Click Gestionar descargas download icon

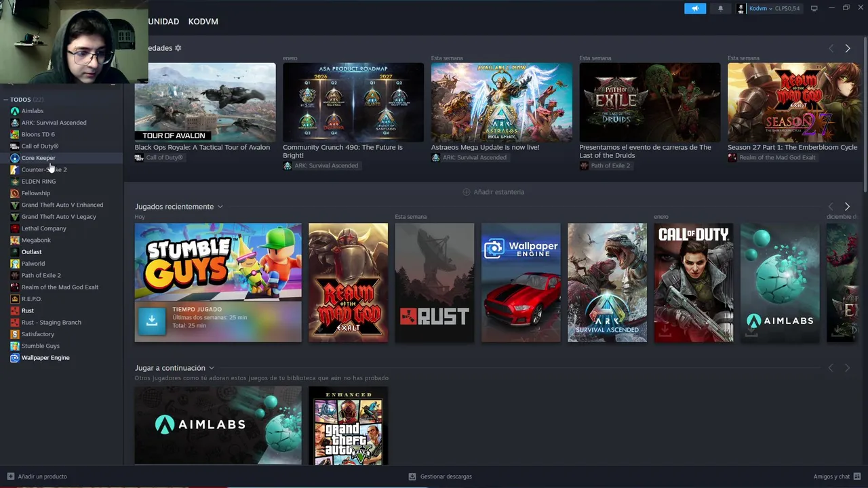pyautogui.click(x=412, y=476)
